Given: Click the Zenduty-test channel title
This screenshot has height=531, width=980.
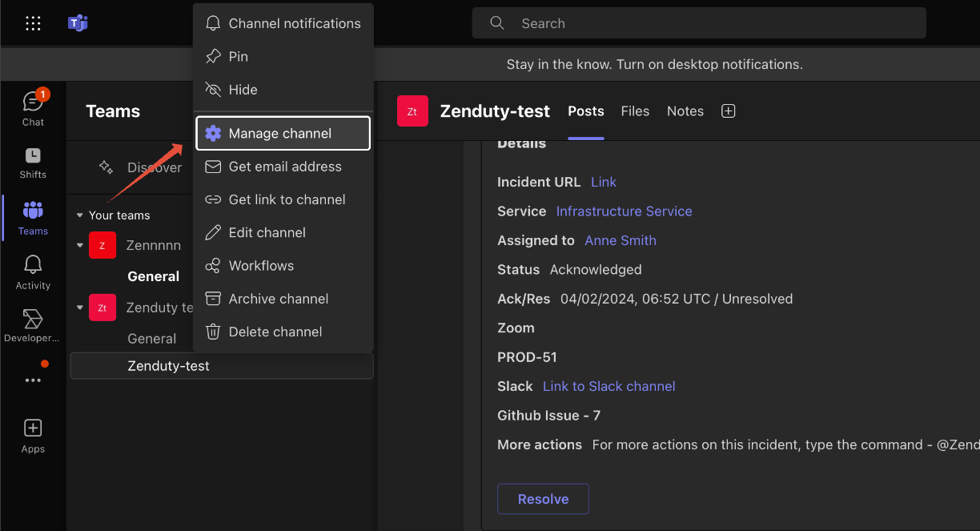Looking at the screenshot, I should coord(495,111).
